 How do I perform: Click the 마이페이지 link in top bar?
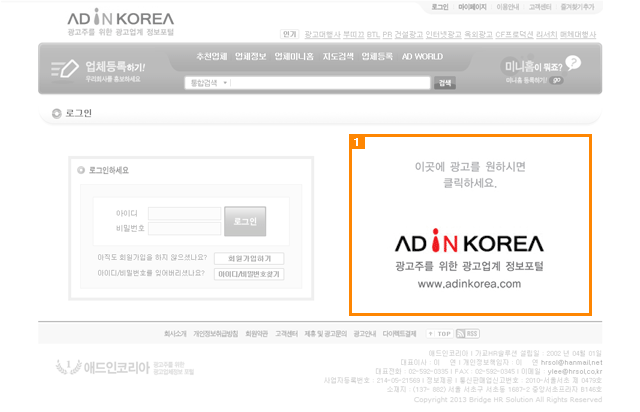point(472,7)
